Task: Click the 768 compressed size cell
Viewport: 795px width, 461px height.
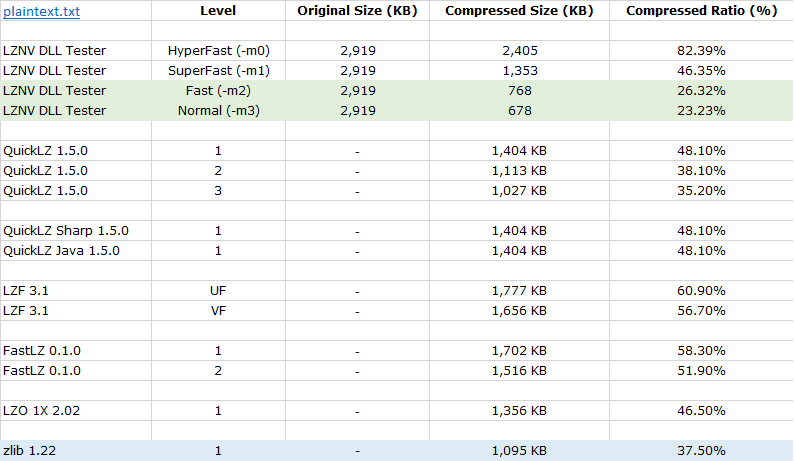Action: (519, 91)
